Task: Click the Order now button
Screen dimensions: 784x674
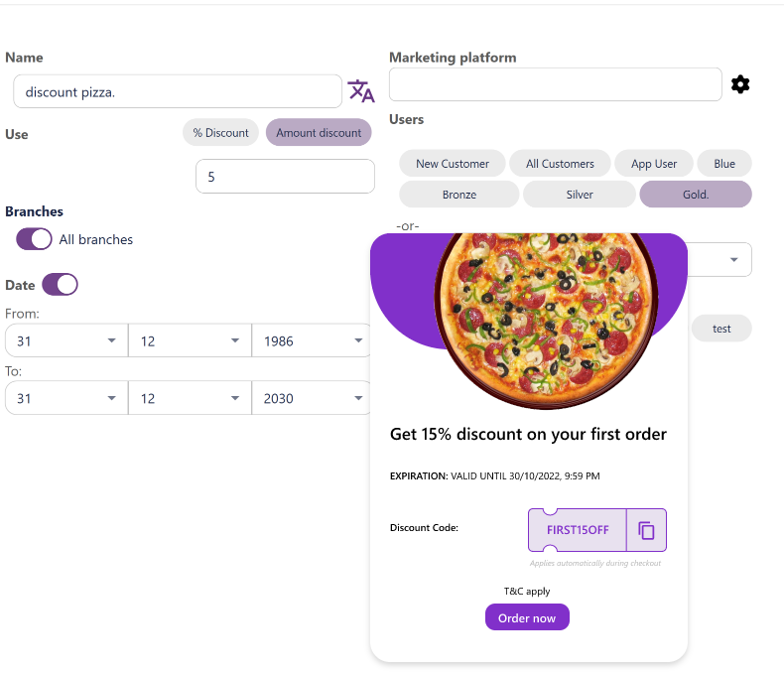Action: click(527, 617)
